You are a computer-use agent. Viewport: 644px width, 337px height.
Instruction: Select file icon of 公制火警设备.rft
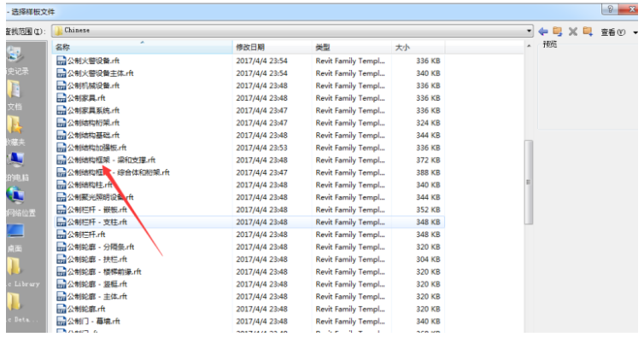click(x=61, y=61)
